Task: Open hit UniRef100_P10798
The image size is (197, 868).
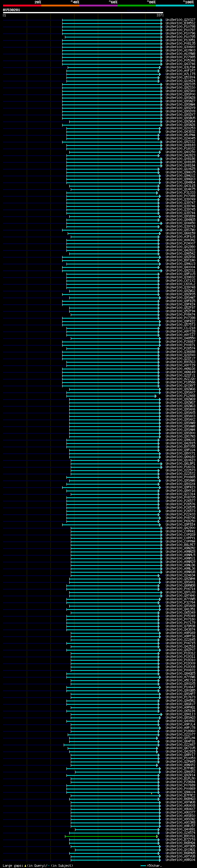Action: click(180, 26)
